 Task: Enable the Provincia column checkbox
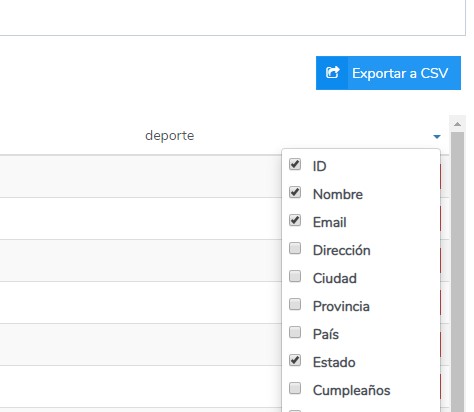coord(295,304)
